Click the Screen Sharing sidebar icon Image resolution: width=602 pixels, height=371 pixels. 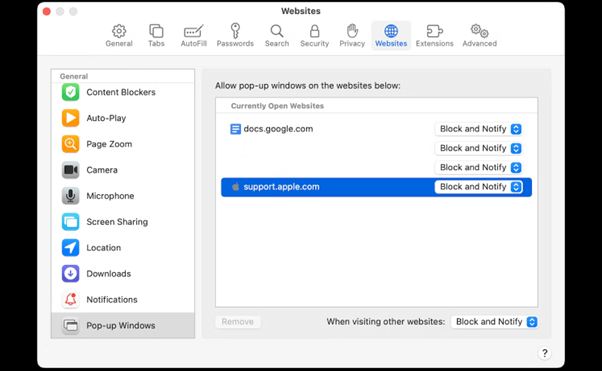click(x=70, y=222)
